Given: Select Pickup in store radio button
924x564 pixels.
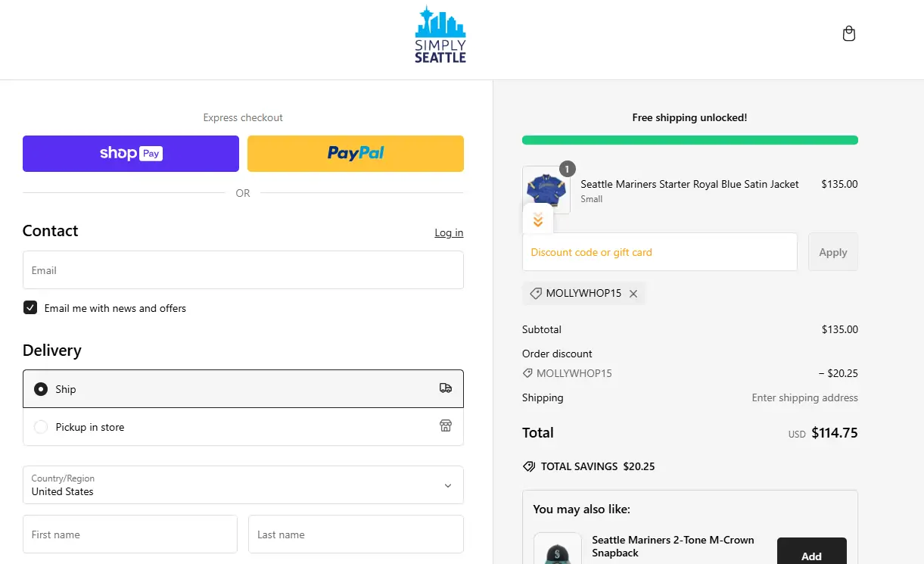Looking at the screenshot, I should 41,427.
